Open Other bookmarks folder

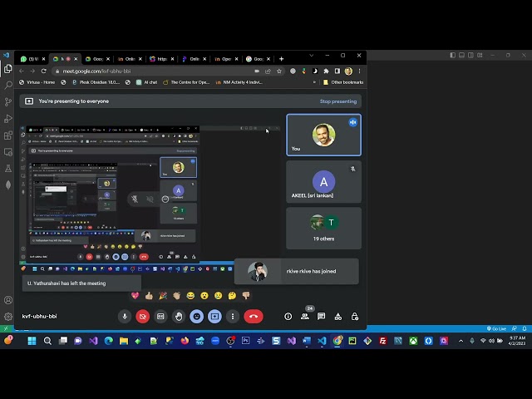343,82
